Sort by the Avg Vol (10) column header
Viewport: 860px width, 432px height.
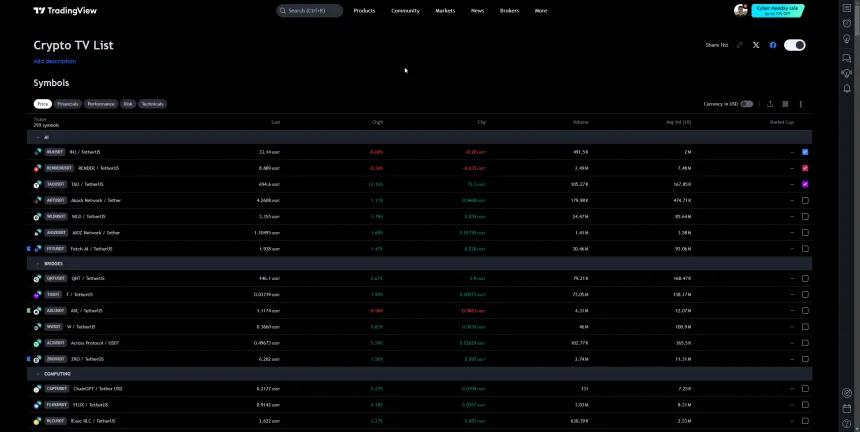[678, 122]
